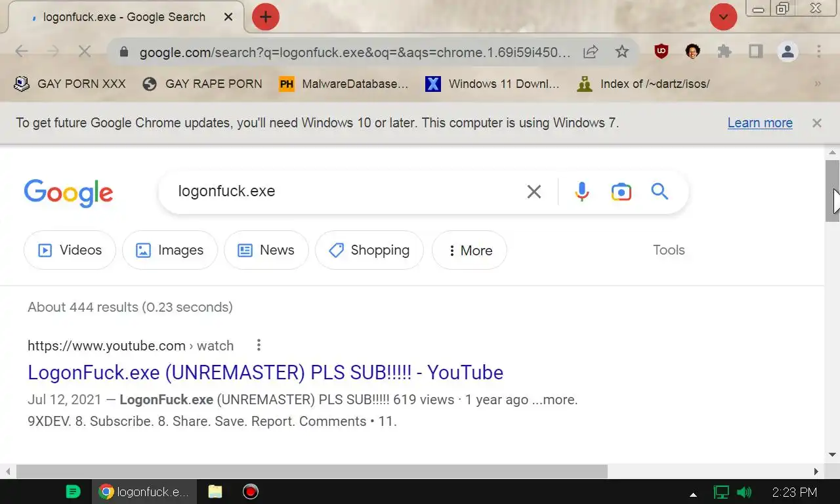Clear the search query

pyautogui.click(x=534, y=192)
